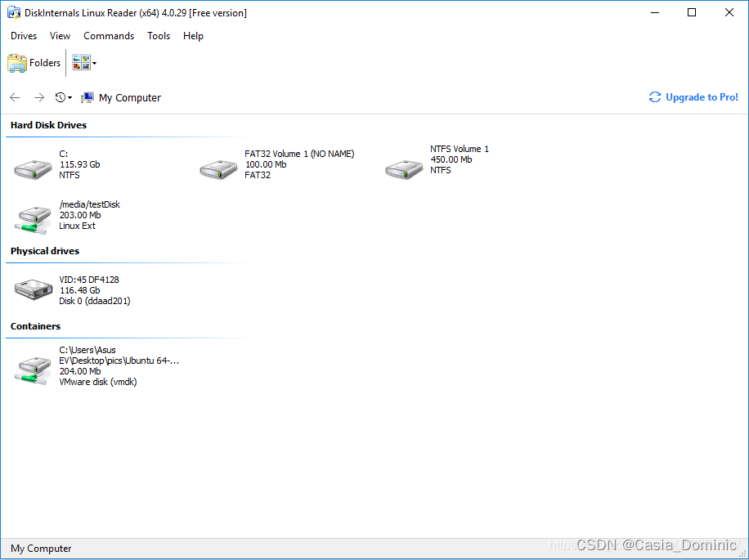Maximize the Linux Reader window
The image size is (749, 560).
click(x=692, y=13)
